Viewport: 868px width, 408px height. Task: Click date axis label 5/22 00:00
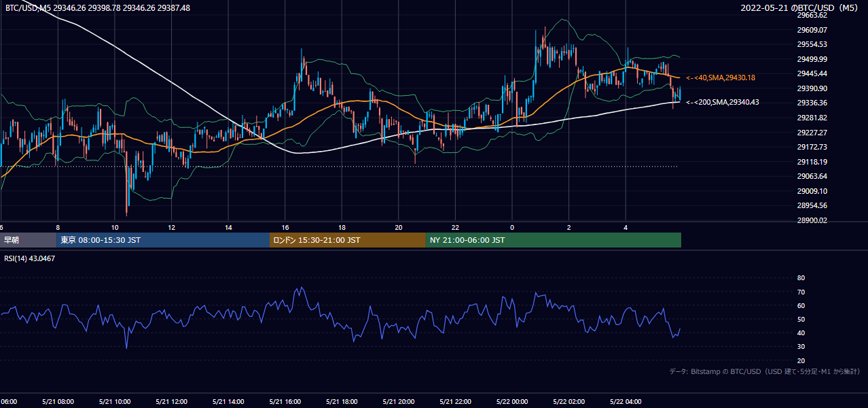coord(512,401)
